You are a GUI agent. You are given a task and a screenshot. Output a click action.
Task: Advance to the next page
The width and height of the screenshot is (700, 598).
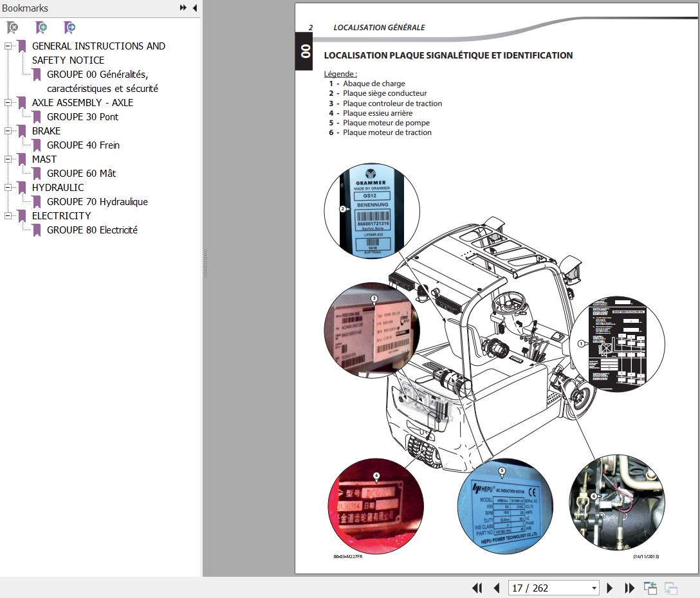point(610,588)
